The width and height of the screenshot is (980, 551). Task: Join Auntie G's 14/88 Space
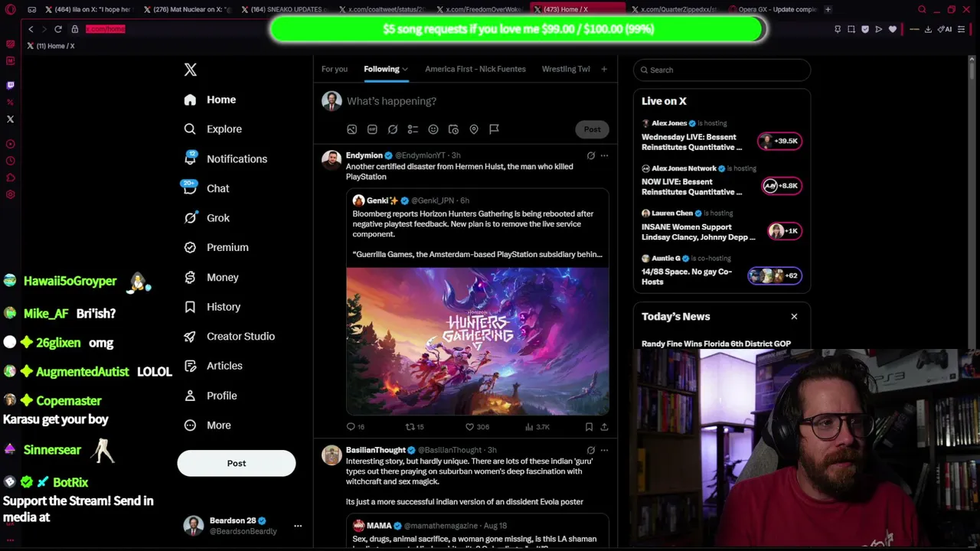(x=721, y=272)
